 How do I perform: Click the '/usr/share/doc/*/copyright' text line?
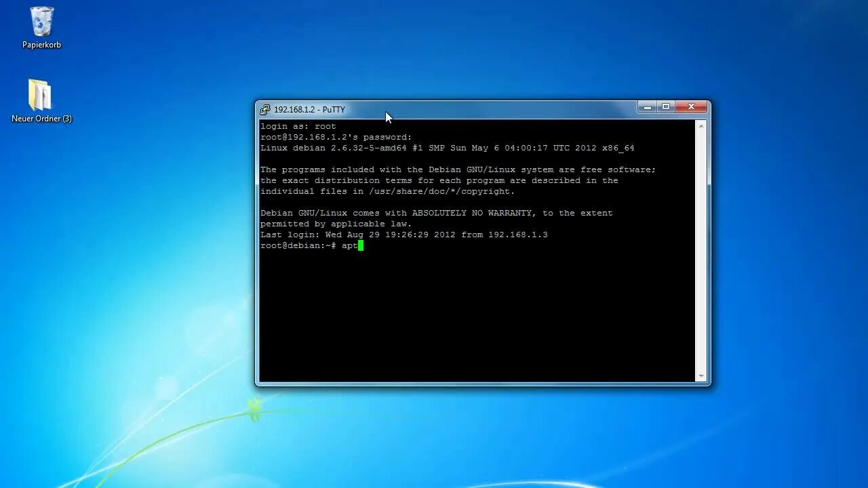pos(388,191)
